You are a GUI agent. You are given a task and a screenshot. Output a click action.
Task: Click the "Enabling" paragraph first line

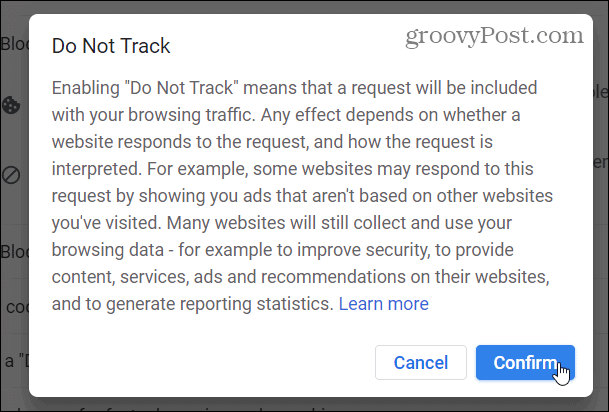click(294, 88)
